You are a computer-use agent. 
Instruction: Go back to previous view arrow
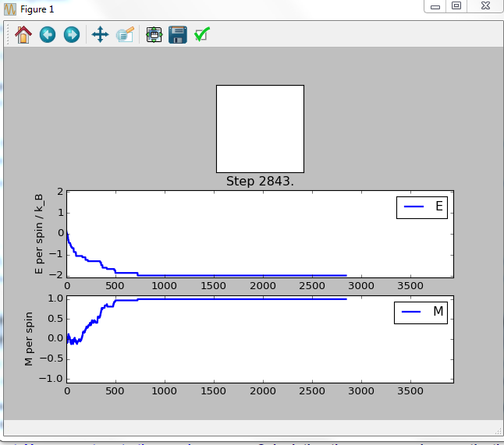coord(48,34)
